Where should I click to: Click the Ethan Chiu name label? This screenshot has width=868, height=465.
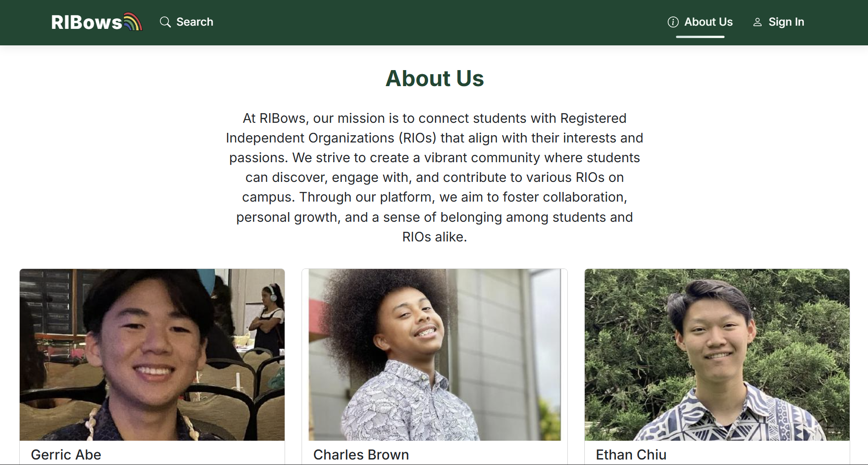(x=631, y=454)
